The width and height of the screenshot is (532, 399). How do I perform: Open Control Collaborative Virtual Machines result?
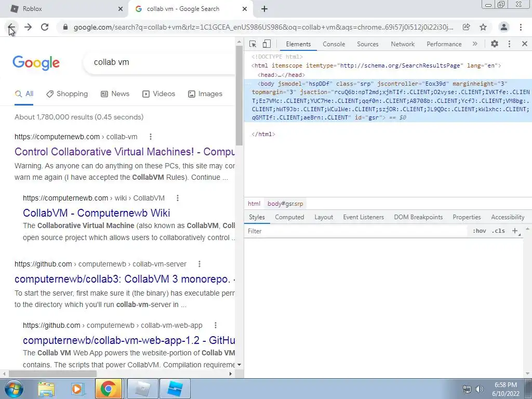coord(125,152)
